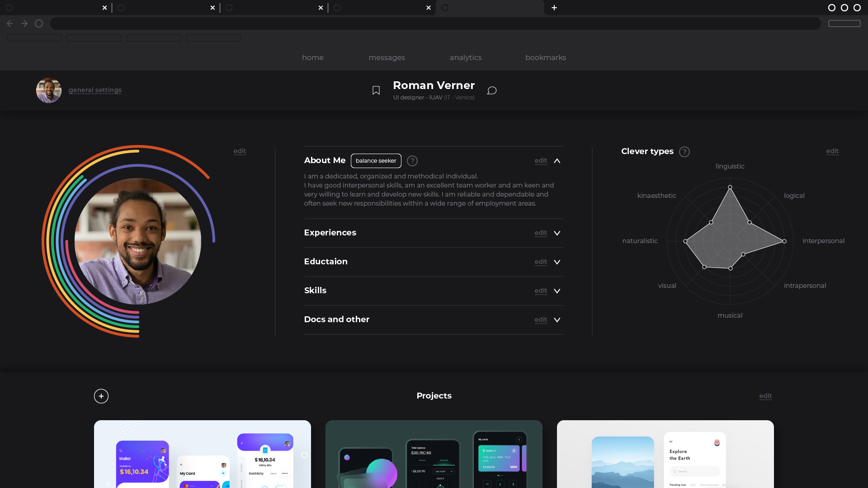Add new project with plus circle
The height and width of the screenshot is (488, 868).
(101, 396)
